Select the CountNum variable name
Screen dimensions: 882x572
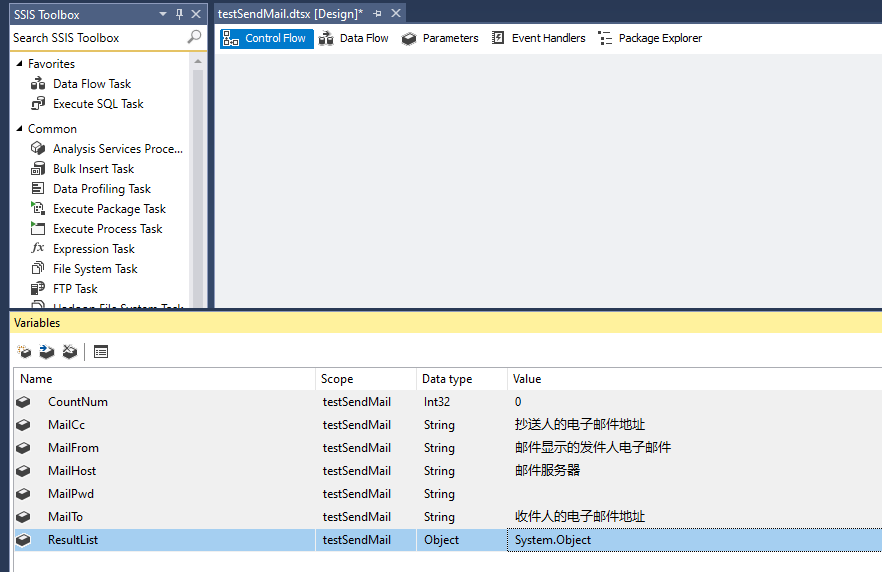coord(78,402)
